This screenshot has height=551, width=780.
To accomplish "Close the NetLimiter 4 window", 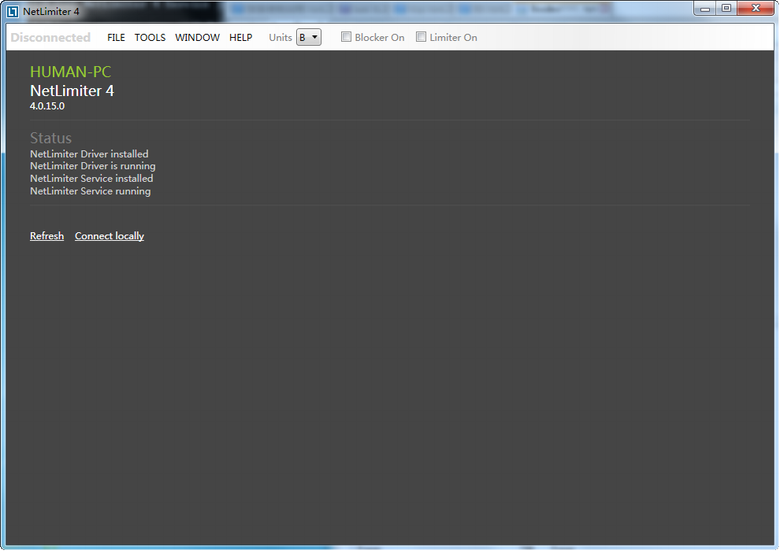I will click(x=756, y=8).
